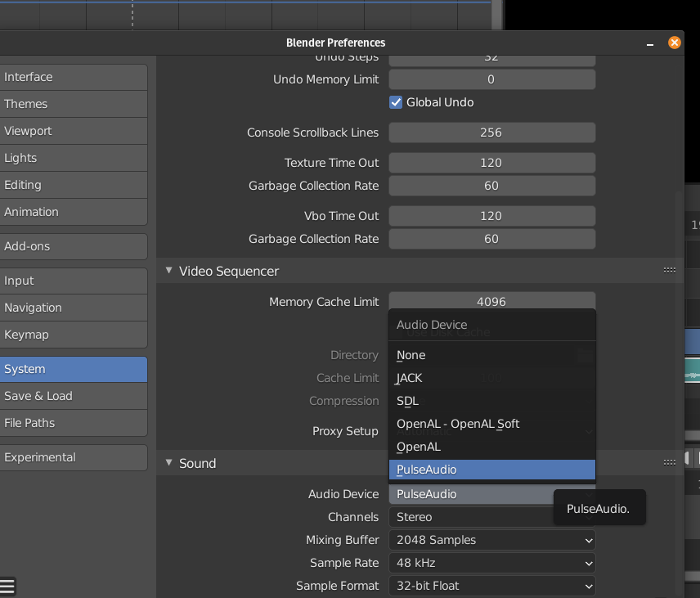Open the hamburger menu at bottom left
The height and width of the screenshot is (598, 700).
pos(7,586)
